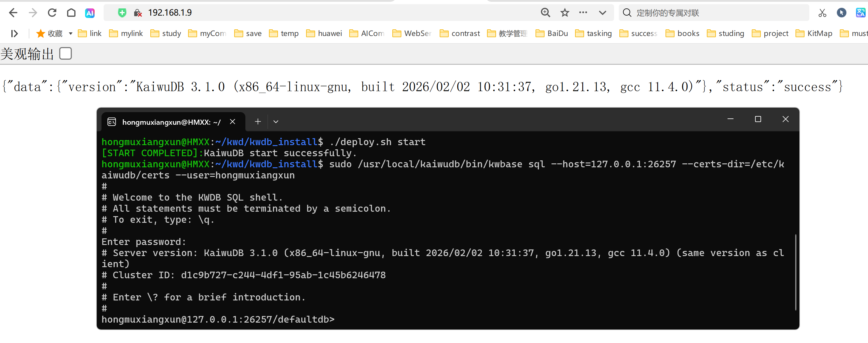Click the translate extension icon

coord(860,13)
